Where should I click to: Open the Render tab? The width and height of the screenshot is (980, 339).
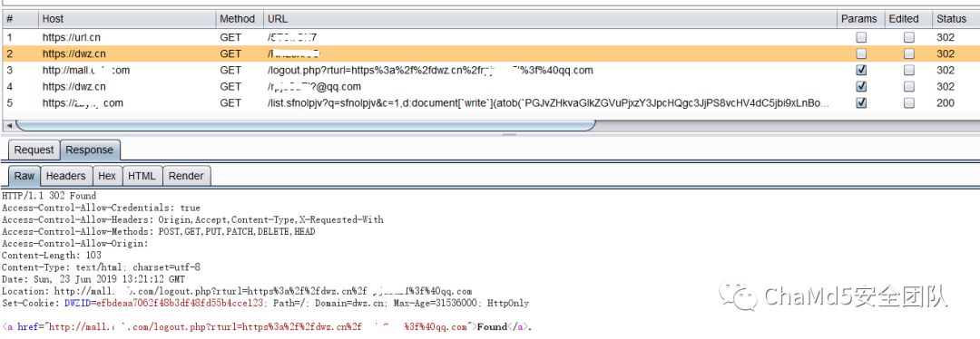(x=186, y=176)
